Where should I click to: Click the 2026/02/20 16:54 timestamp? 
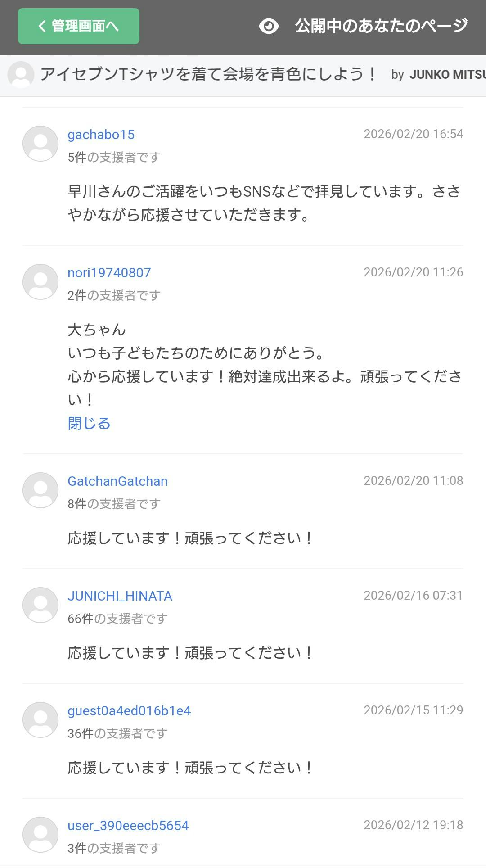coord(413,134)
